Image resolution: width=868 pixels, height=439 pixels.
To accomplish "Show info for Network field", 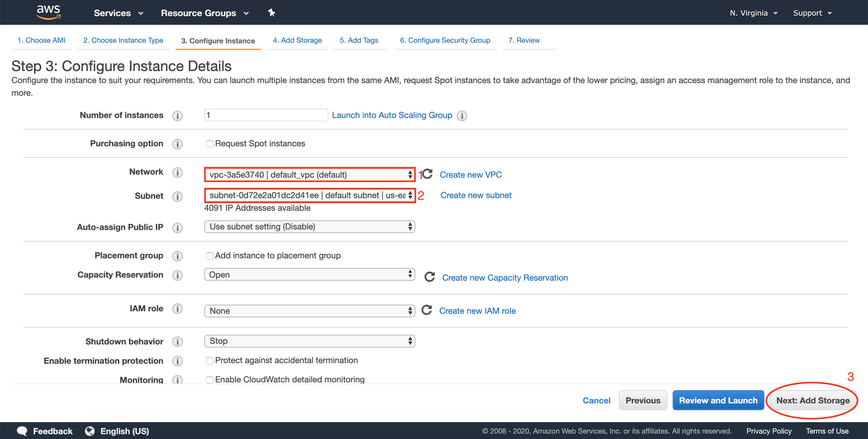I will pyautogui.click(x=178, y=172).
